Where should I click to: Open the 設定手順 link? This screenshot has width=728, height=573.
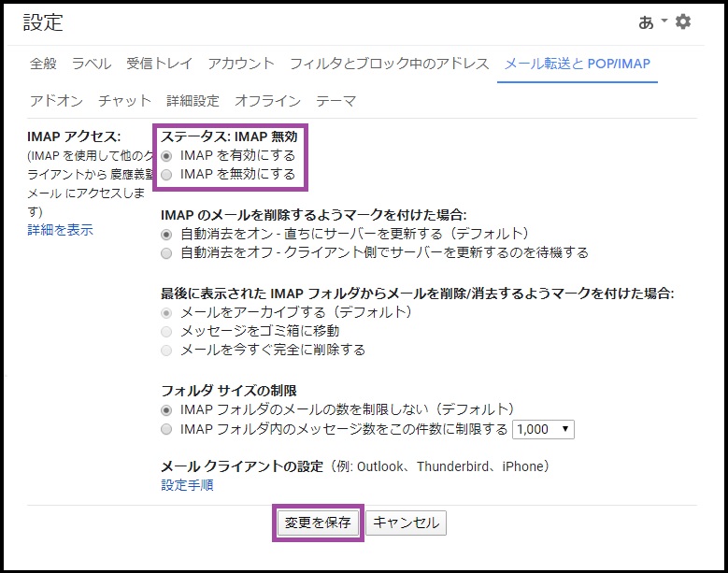[x=187, y=485]
